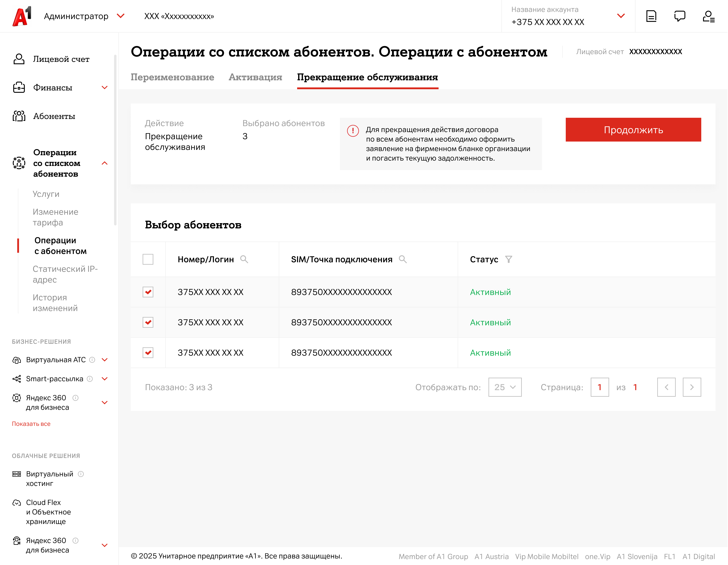Click the sidebar vertical scrollbar

point(115,140)
